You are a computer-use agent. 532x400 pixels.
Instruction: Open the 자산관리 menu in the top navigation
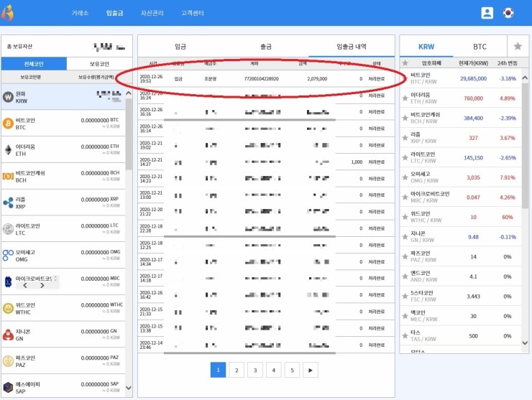pyautogui.click(x=152, y=13)
